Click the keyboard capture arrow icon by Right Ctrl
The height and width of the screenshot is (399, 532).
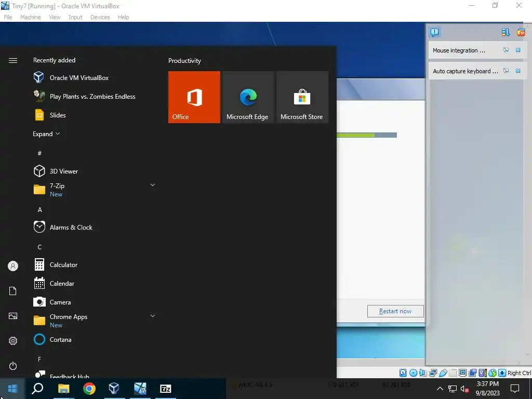point(502,373)
